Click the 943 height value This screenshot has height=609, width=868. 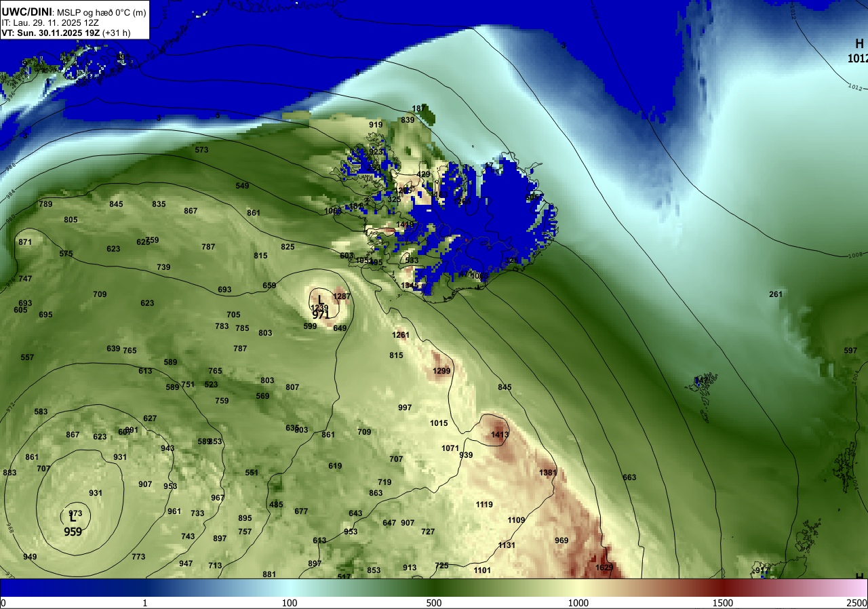tap(167, 448)
